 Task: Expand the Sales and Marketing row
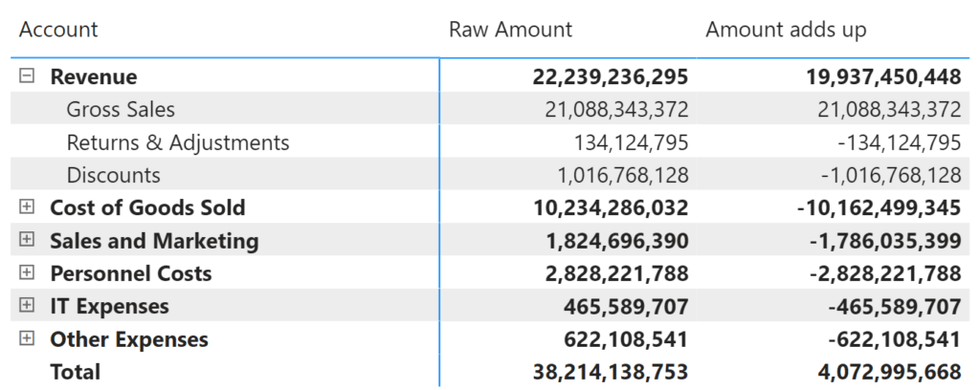click(27, 240)
